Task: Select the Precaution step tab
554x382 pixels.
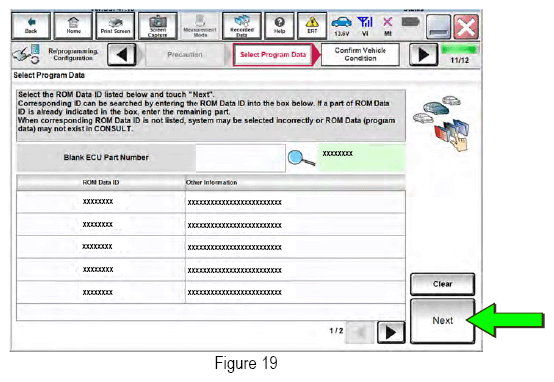Action: click(x=185, y=54)
